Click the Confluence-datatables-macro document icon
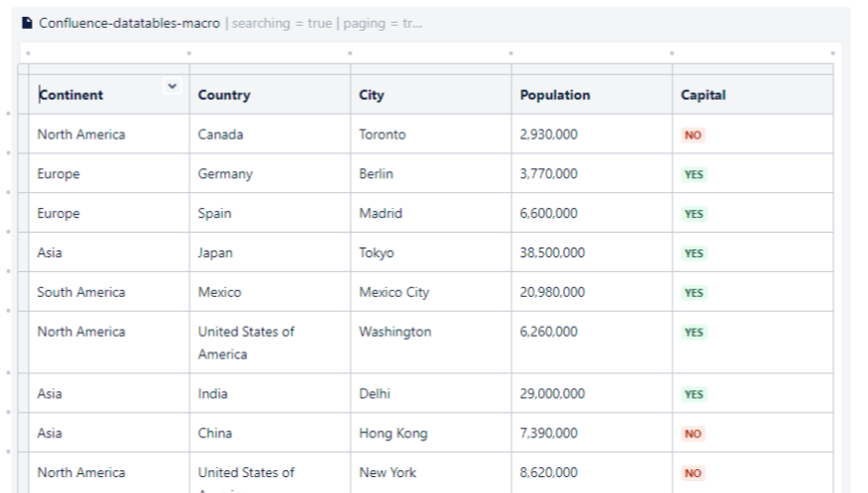Viewport: 868px width, 493px height. [x=28, y=23]
